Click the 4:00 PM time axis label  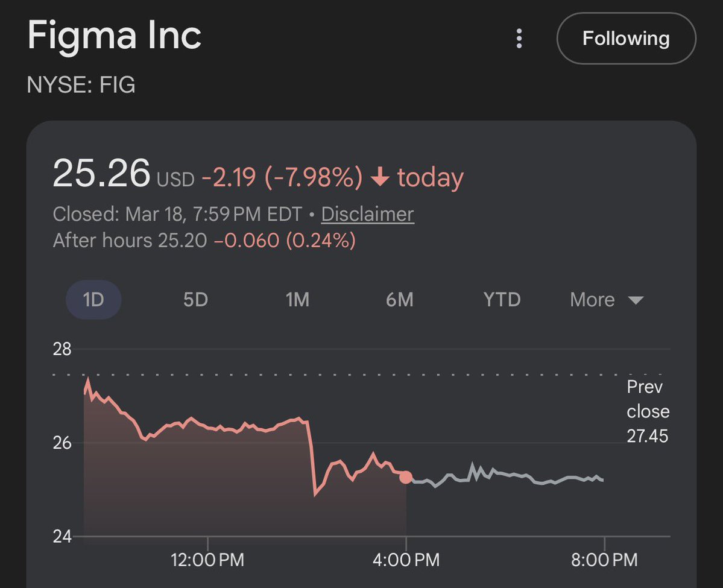pos(405,560)
